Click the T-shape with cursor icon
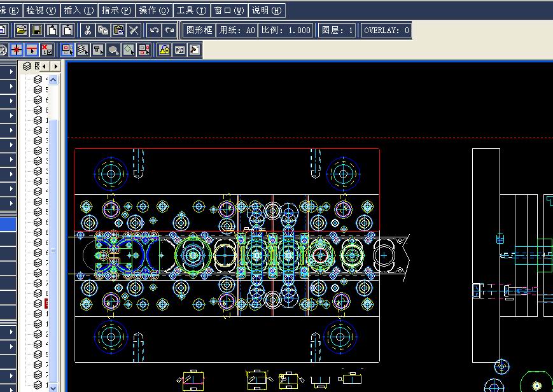553x392 pixels. (x=98, y=50)
